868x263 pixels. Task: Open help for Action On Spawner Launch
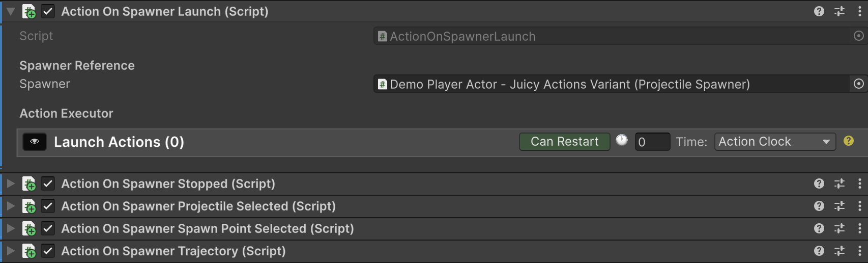(819, 11)
